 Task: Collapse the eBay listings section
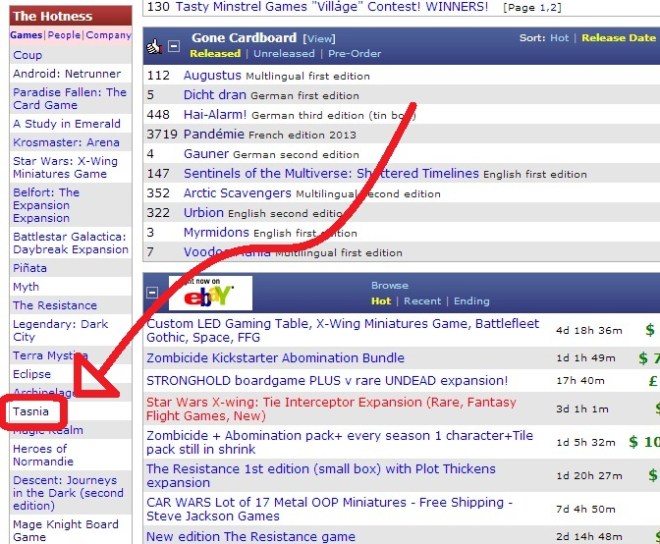point(153,293)
